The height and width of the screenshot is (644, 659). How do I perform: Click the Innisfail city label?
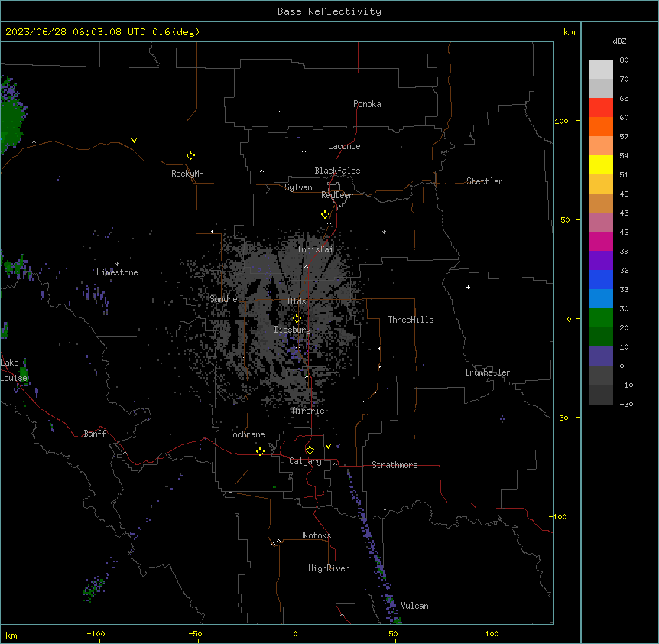pos(317,249)
